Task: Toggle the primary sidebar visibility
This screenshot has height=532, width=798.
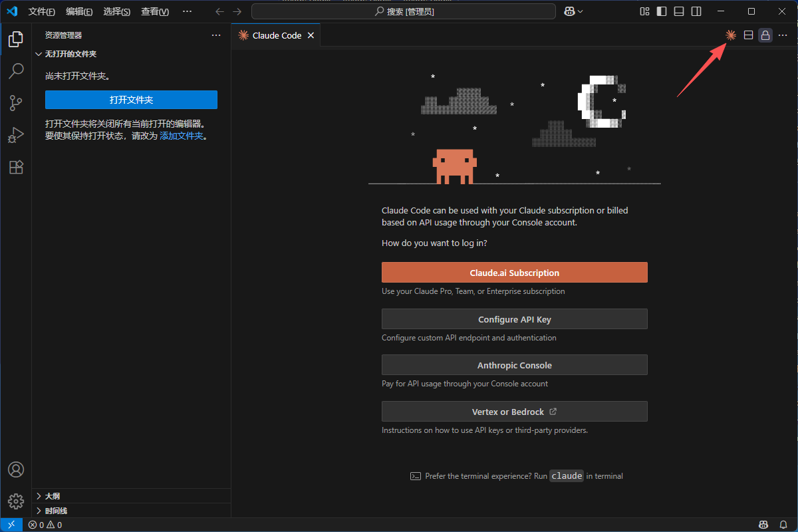Action: coord(662,11)
